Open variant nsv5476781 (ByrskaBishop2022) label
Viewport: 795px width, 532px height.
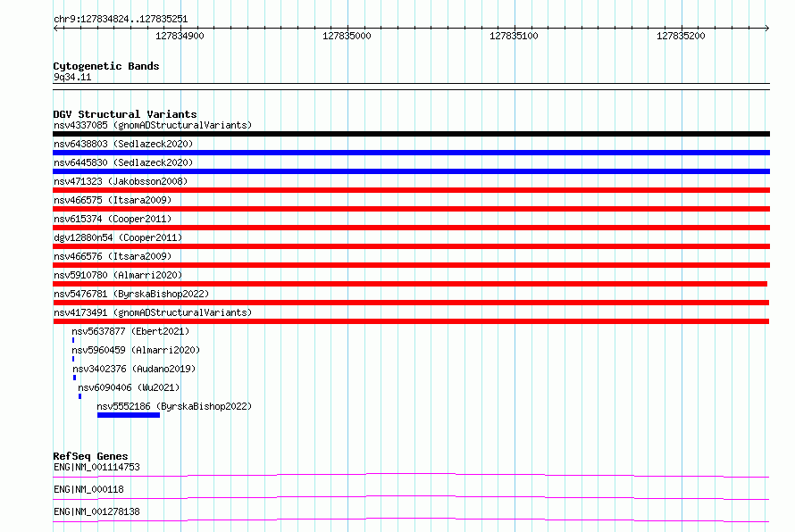[131, 294]
